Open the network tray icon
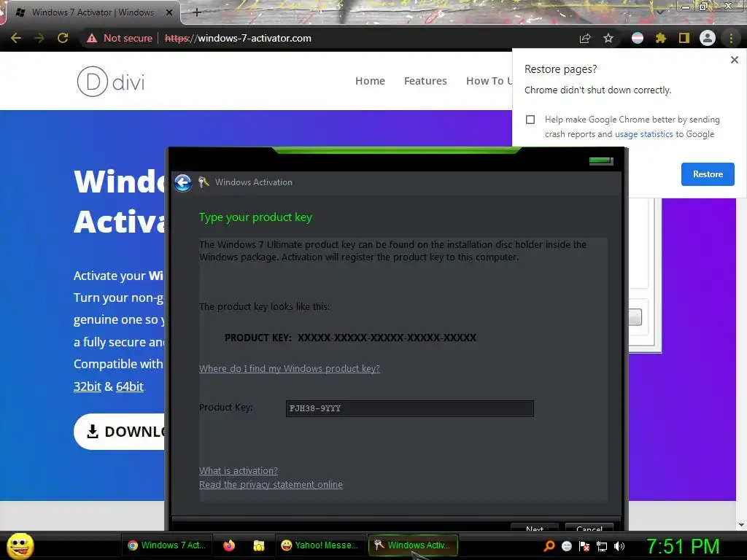747x560 pixels. coord(602,546)
